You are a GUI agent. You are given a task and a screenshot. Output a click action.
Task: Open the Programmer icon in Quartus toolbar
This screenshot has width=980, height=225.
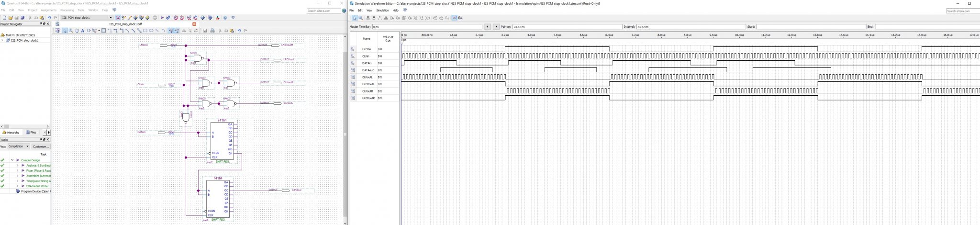210,18
